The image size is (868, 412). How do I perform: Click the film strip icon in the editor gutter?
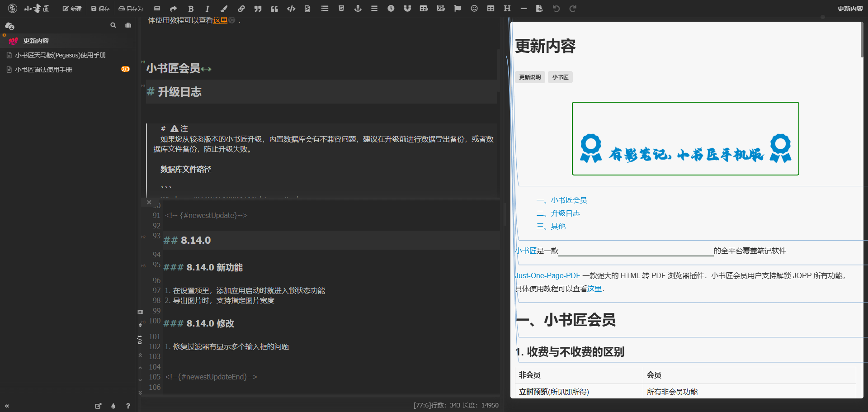click(x=140, y=312)
